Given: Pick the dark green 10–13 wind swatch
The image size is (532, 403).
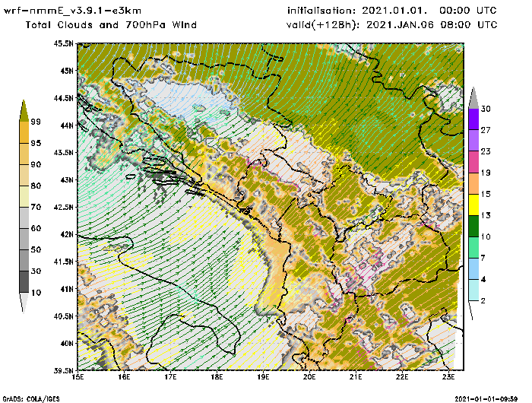Looking at the screenshot, I should tap(473, 226).
